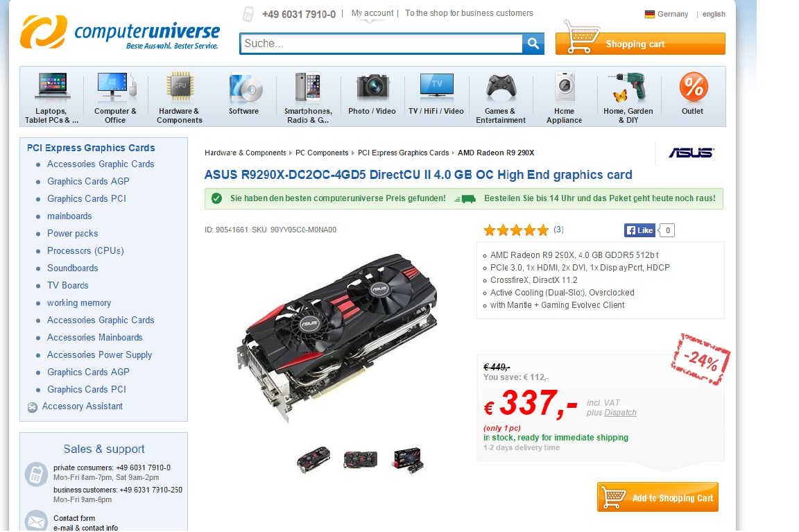Switch language to english
The width and height of the screenshot is (799, 532).
(x=714, y=15)
